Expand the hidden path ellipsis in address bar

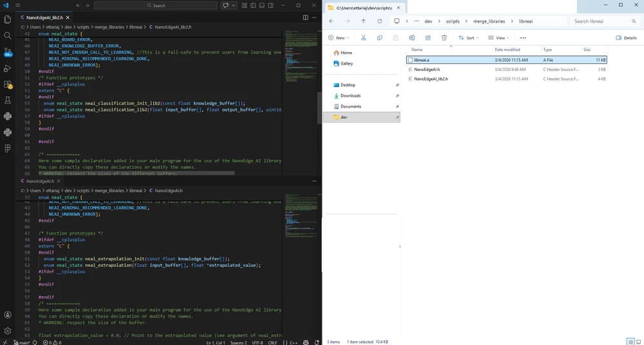click(416, 21)
